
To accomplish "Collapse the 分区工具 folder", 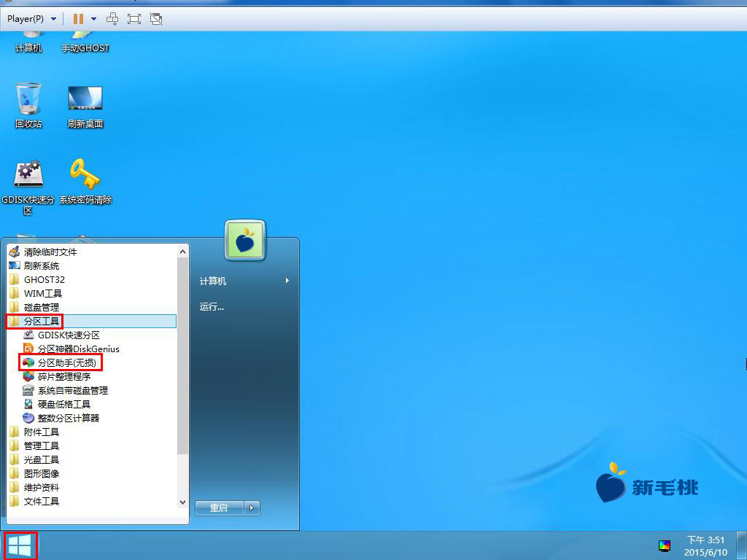I will (92, 321).
